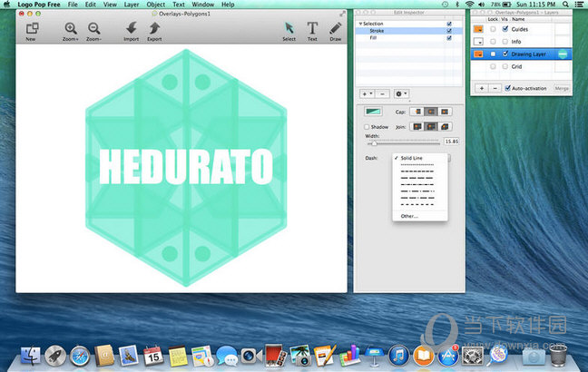Click the Zoom+ magnifier icon

coord(71,28)
